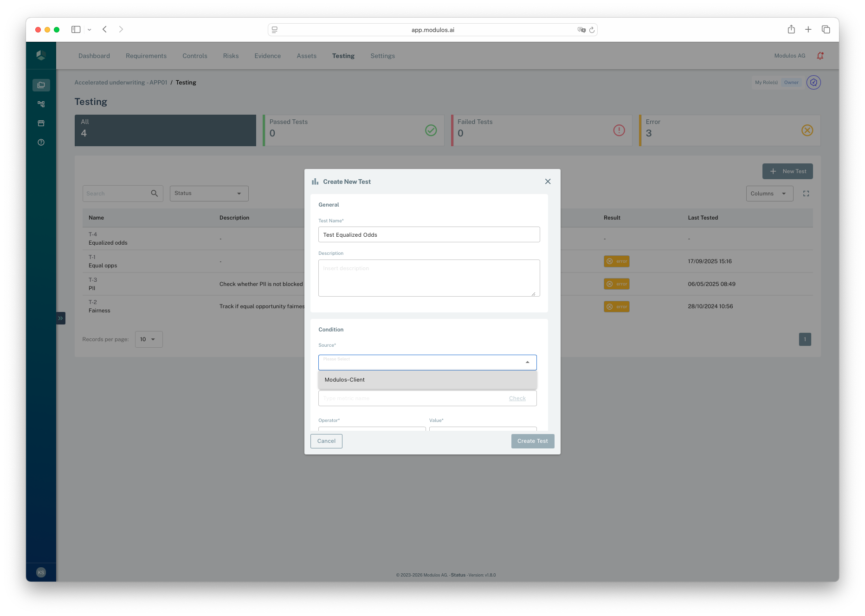Open the AI assistant badge beside My Role(s)

click(813, 82)
